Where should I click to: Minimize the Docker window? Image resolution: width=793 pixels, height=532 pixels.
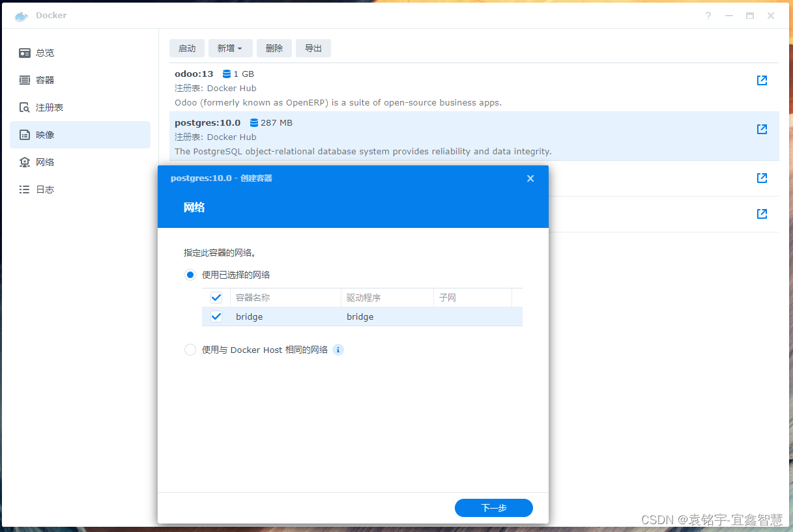(x=729, y=16)
